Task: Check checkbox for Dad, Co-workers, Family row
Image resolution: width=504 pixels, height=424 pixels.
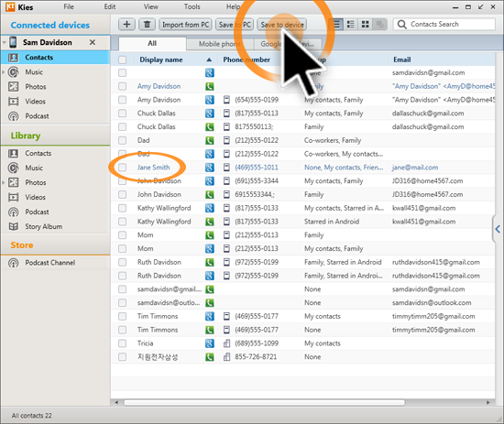Action: pyautogui.click(x=122, y=140)
